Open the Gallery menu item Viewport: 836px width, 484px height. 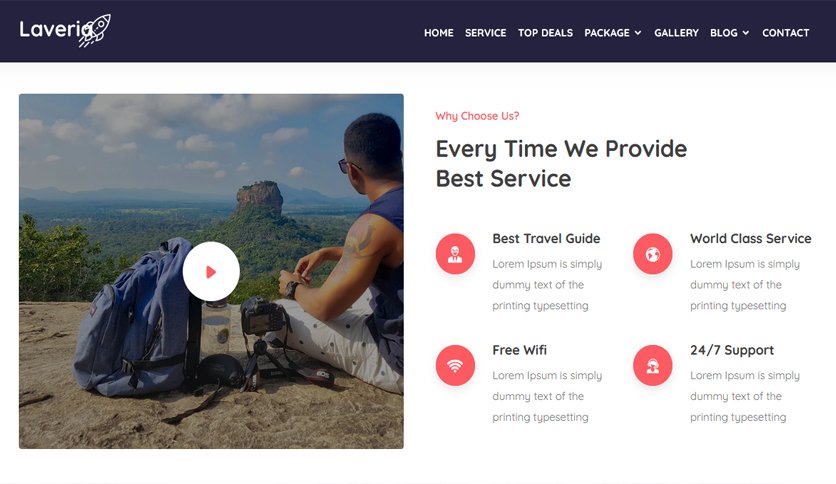pyautogui.click(x=676, y=33)
